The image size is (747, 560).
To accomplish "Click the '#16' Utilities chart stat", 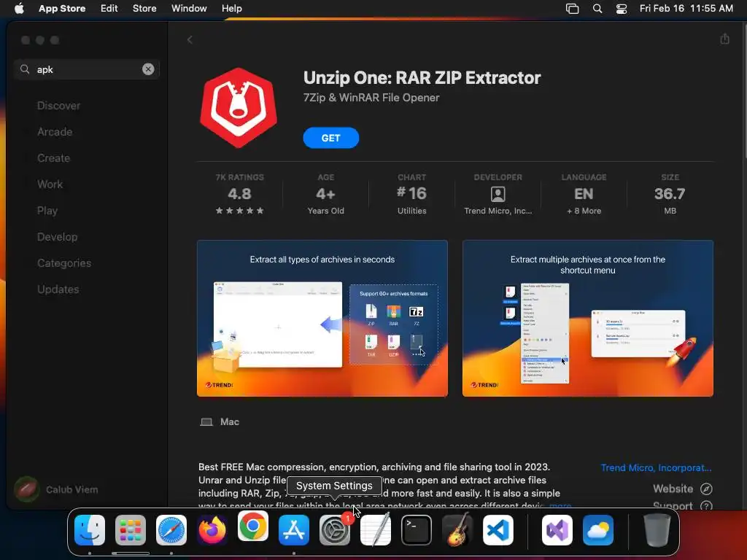I will [x=411, y=194].
